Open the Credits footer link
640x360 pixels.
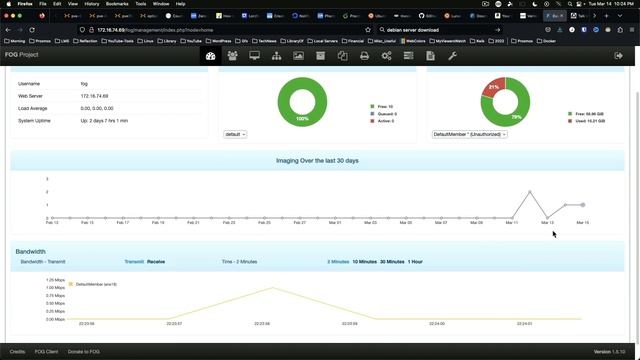17,351
